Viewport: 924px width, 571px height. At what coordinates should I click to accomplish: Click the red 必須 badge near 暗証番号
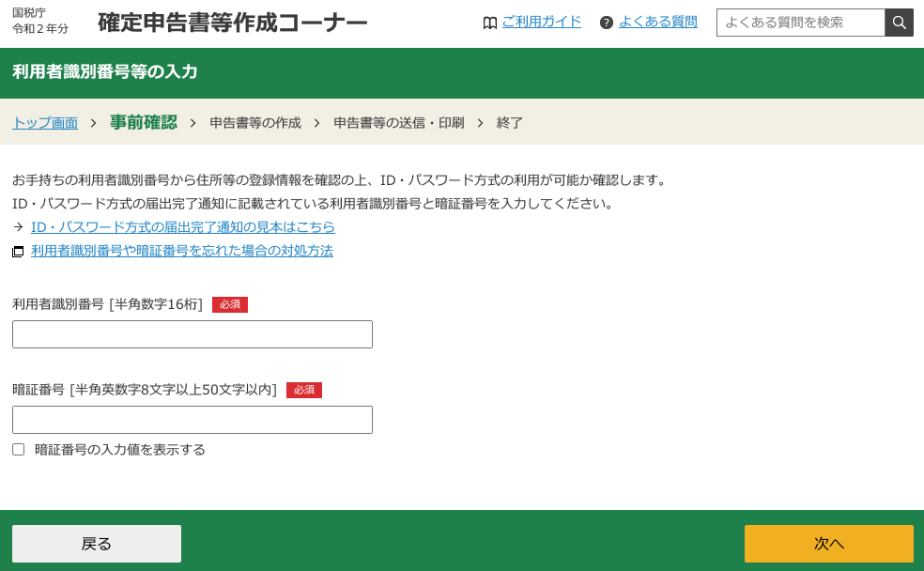[x=304, y=390]
